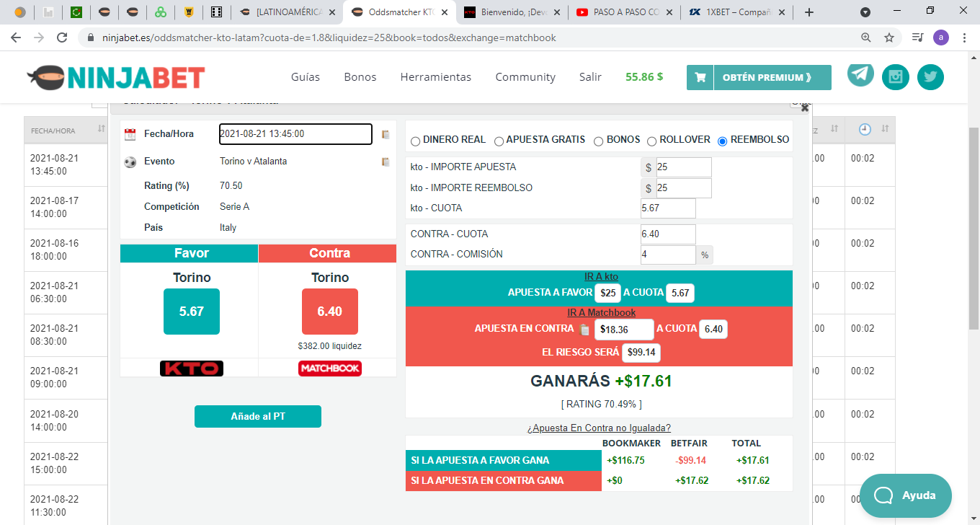Open the Twitter link in the header
Image resolution: width=980 pixels, height=525 pixels.
pos(930,77)
